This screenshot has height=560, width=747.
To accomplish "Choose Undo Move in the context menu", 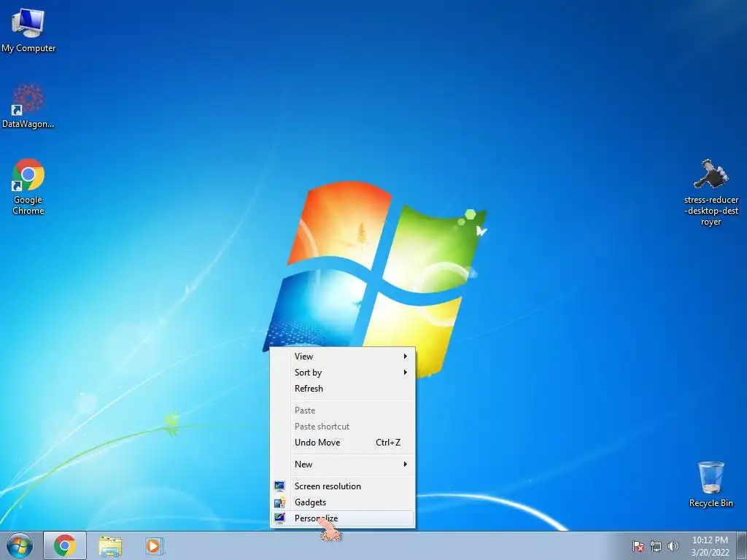I will click(x=343, y=443).
